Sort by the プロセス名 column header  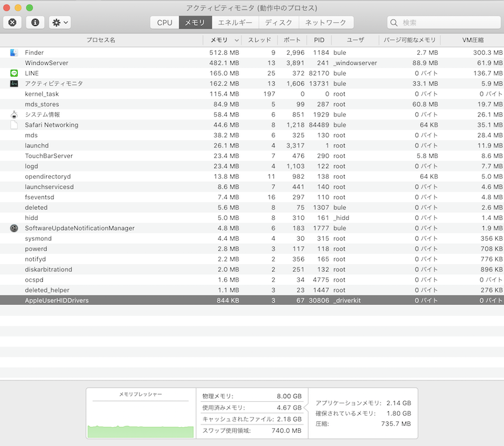(101, 40)
